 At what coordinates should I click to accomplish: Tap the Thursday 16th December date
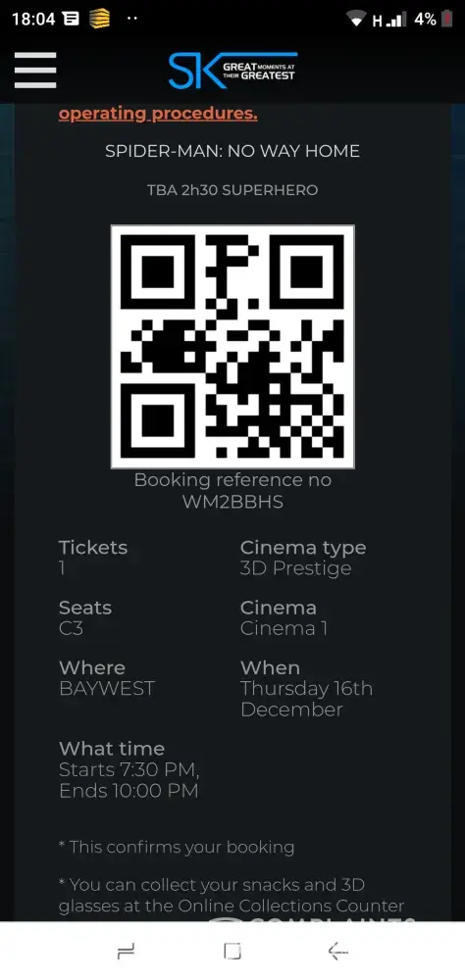pyautogui.click(x=306, y=699)
